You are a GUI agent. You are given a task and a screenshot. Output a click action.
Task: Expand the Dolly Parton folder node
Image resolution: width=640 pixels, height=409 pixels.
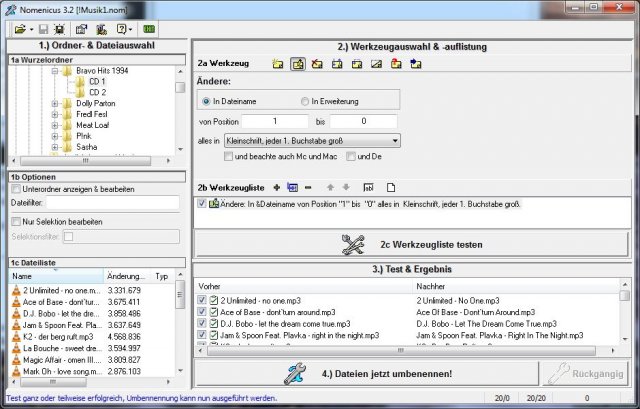coord(55,103)
